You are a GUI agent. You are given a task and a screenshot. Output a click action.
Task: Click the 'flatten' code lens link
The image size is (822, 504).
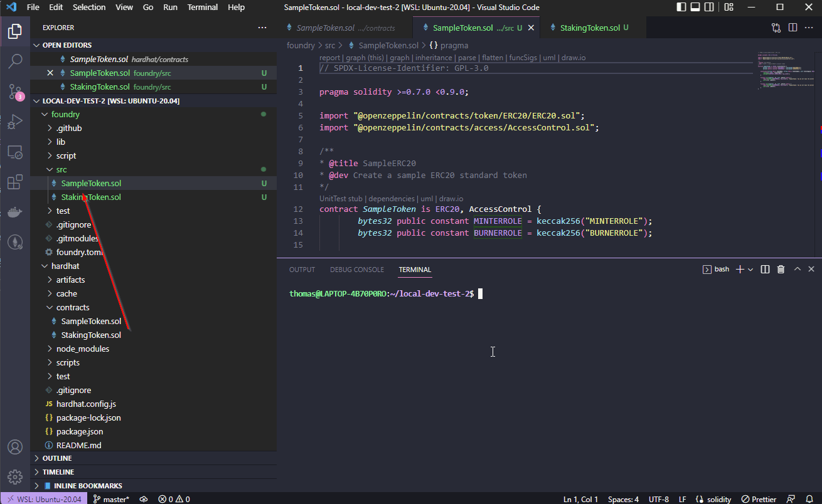[x=493, y=58]
